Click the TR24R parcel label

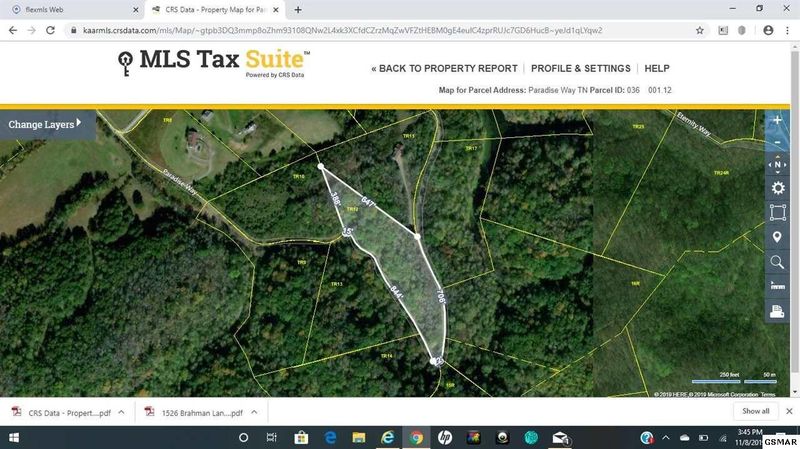[x=721, y=173]
